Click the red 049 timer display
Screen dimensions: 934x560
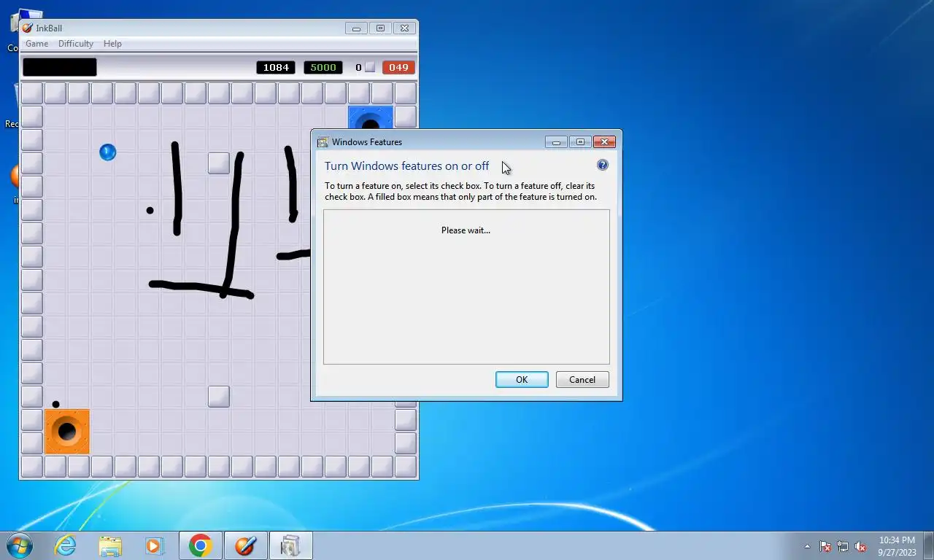(398, 67)
